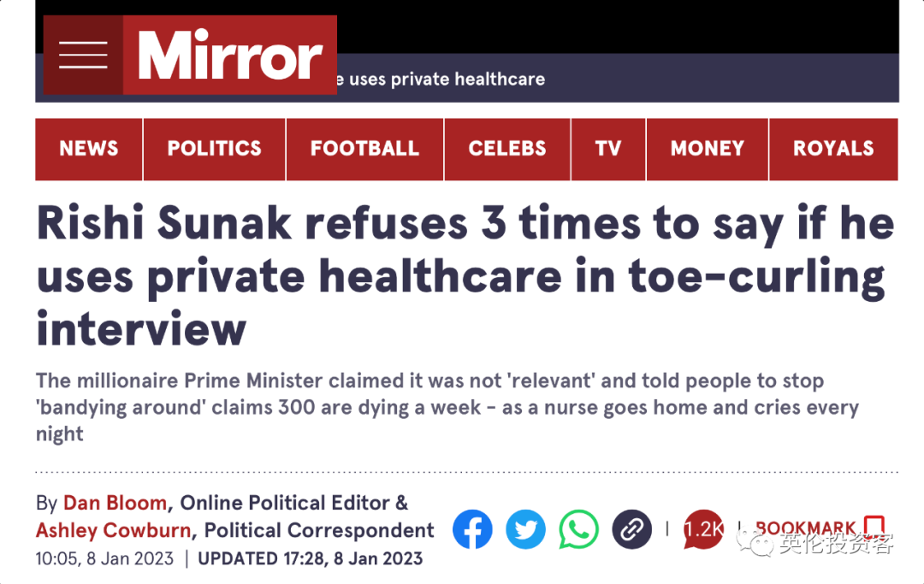924x584 pixels.
Task: Open the MONEY section tab
Action: click(708, 149)
